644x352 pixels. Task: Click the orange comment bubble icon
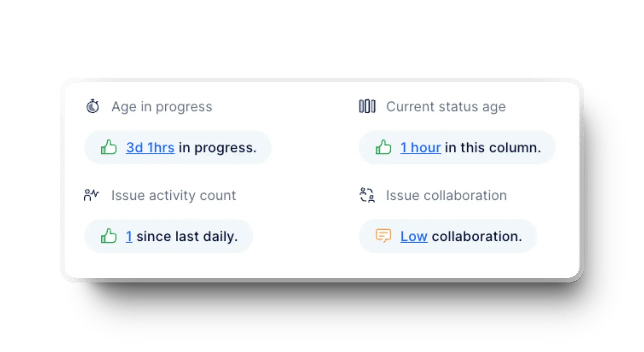383,236
